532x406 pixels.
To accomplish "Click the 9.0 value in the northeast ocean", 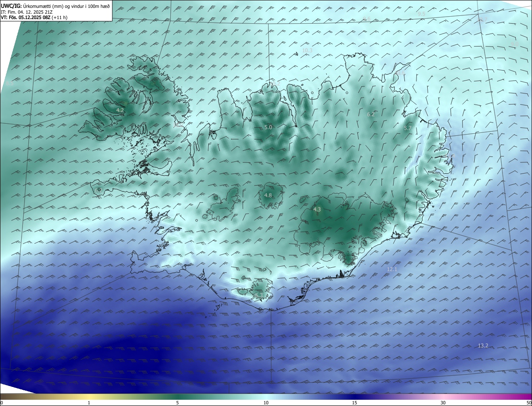I will point(515,44).
